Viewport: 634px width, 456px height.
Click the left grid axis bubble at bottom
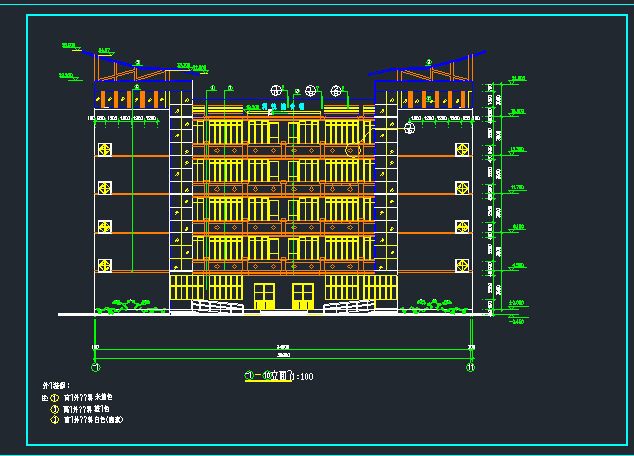95,367
